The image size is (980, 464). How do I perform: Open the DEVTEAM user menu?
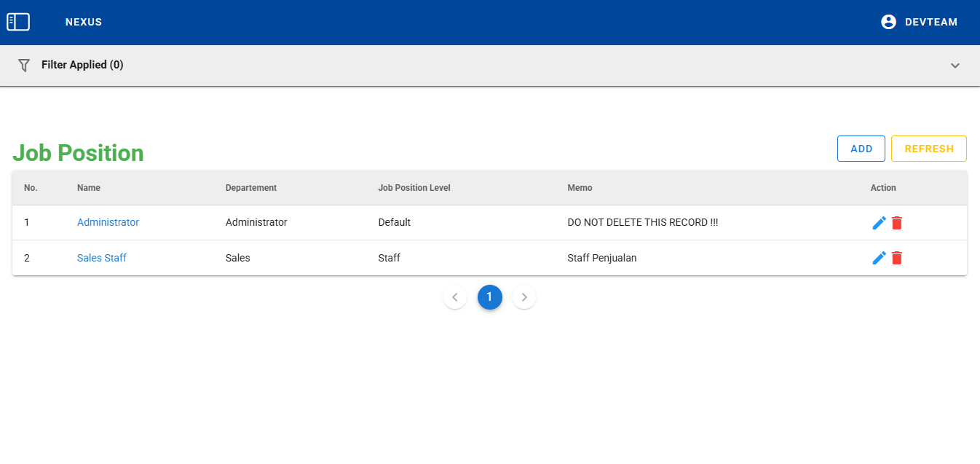click(930, 22)
